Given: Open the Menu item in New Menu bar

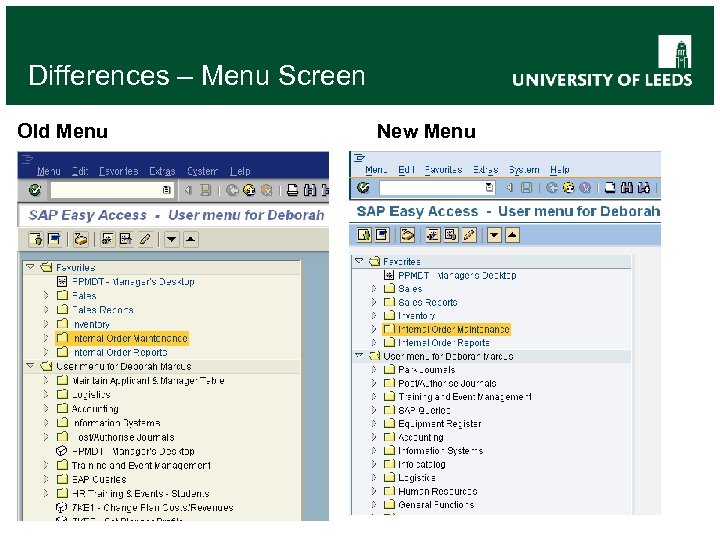Looking at the screenshot, I should click(376, 169).
